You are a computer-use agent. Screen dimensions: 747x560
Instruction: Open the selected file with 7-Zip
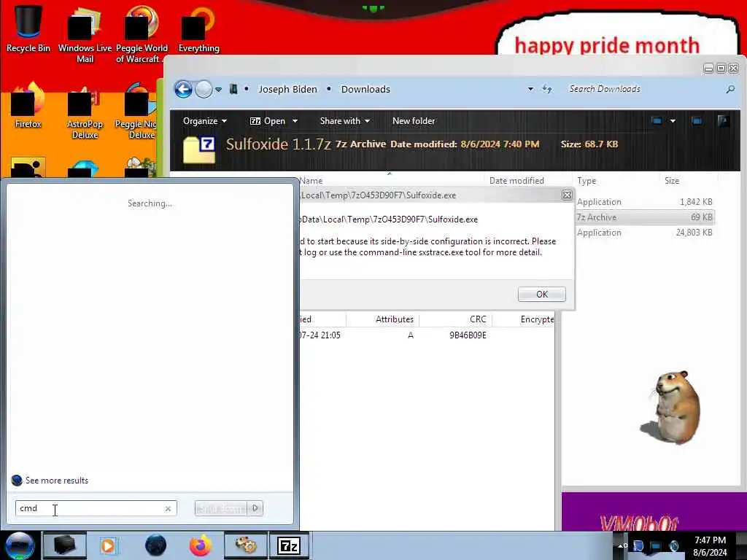click(268, 121)
